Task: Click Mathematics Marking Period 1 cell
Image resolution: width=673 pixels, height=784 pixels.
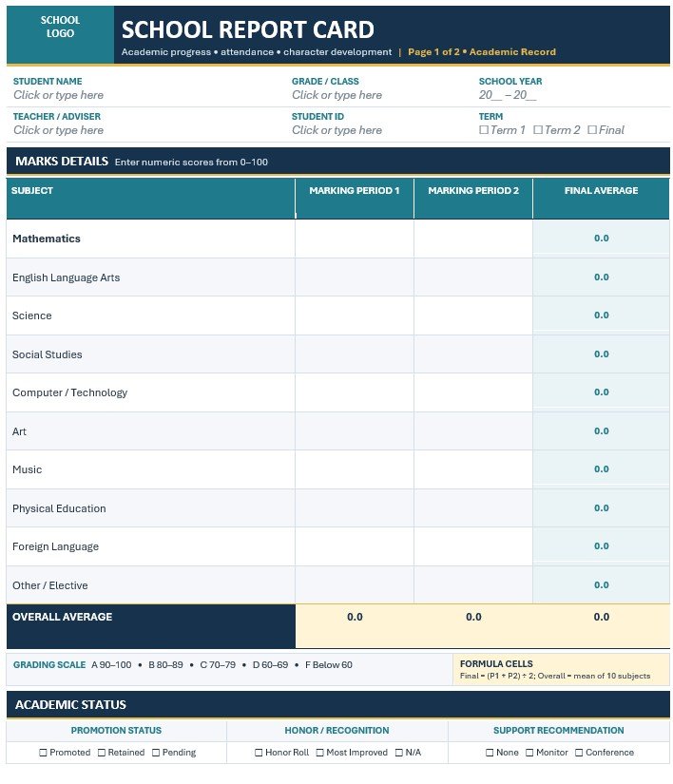Action: (355, 239)
